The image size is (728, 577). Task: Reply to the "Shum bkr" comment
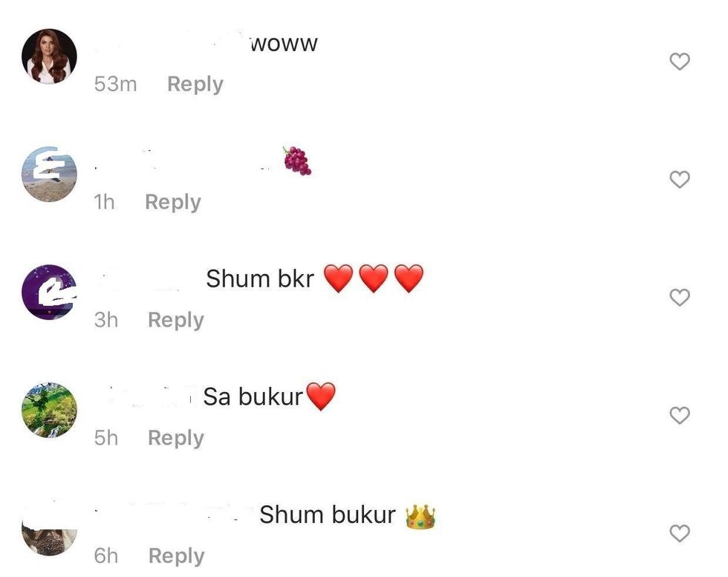(x=175, y=320)
